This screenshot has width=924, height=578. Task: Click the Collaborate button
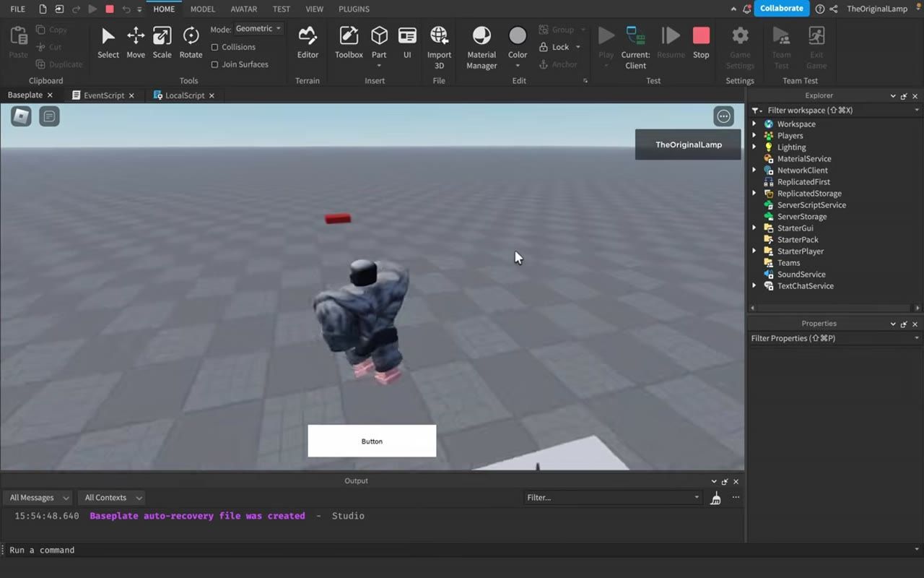pos(782,9)
